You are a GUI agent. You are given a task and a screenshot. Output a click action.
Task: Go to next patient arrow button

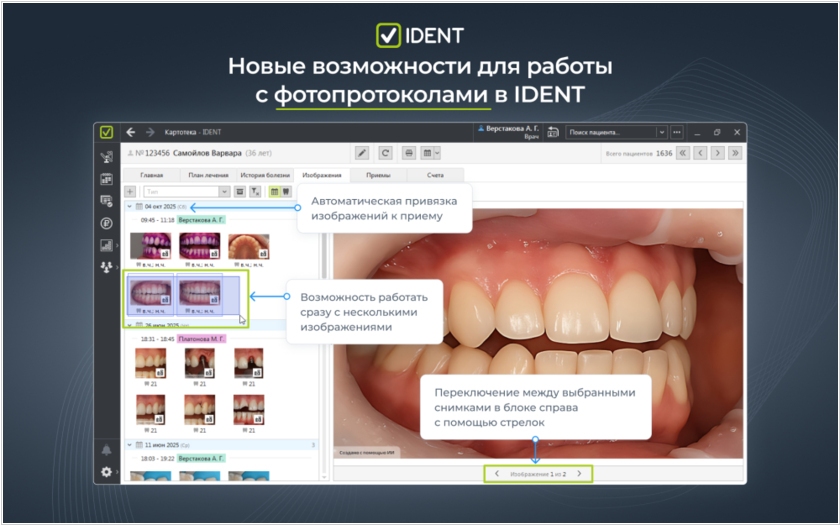[x=718, y=153]
